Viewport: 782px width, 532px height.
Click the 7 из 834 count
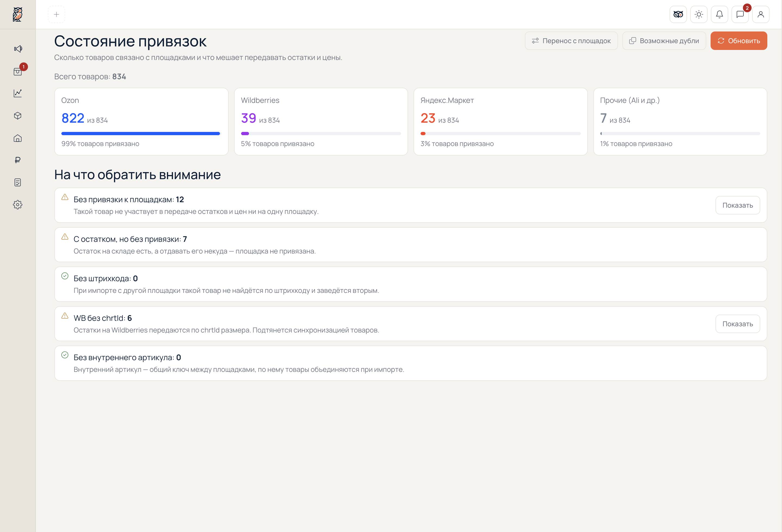pos(615,118)
